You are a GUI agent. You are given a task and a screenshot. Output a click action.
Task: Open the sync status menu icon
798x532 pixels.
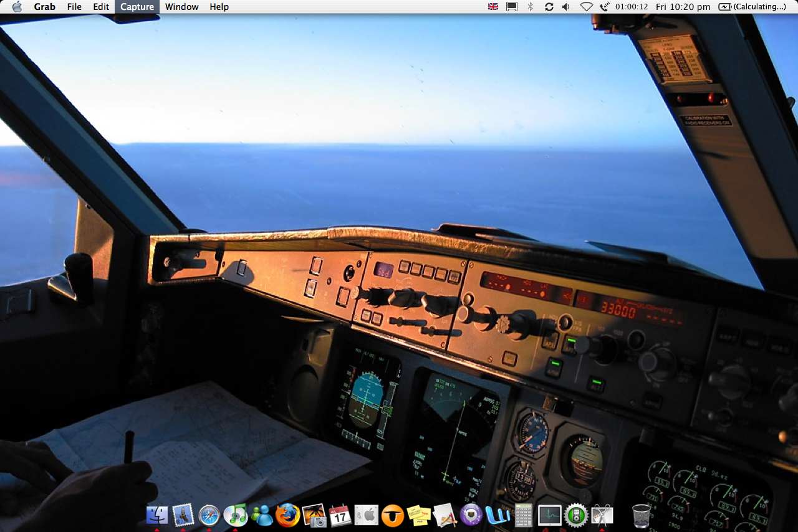pos(549,7)
